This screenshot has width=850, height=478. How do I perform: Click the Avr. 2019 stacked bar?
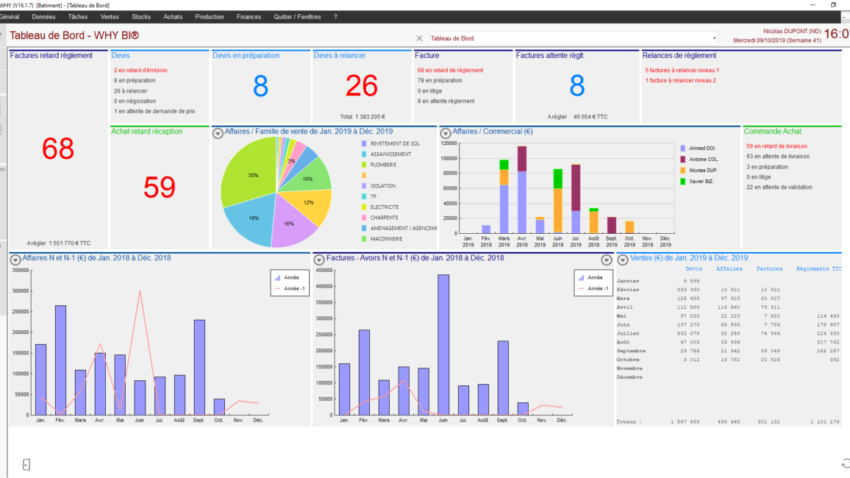pyautogui.click(x=521, y=190)
